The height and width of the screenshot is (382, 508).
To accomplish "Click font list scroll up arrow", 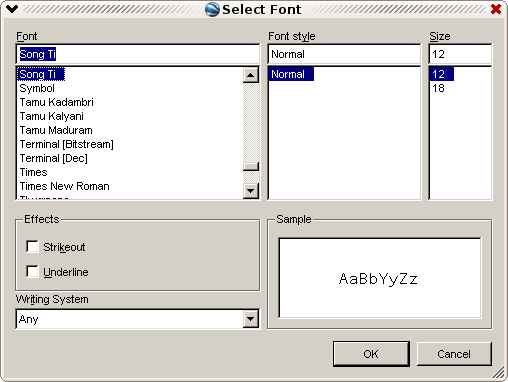I will tap(251, 75).
